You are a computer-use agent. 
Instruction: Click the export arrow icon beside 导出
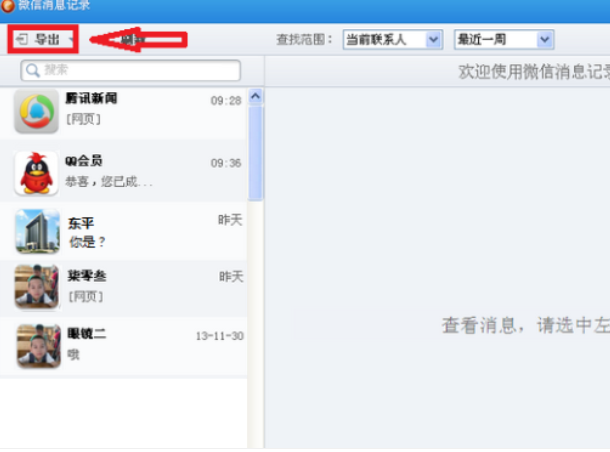[21, 39]
